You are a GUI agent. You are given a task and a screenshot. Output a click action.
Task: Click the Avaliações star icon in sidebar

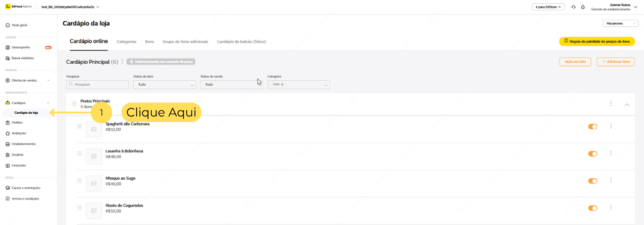8,133
